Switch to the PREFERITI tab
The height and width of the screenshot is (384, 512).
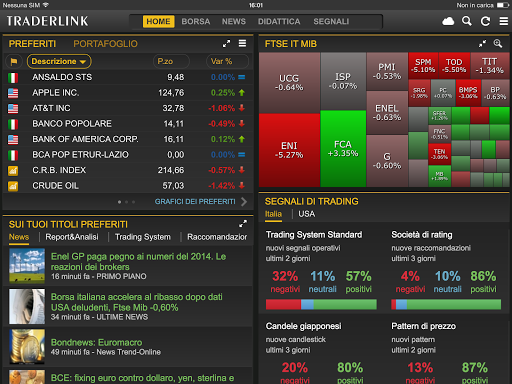tap(32, 44)
